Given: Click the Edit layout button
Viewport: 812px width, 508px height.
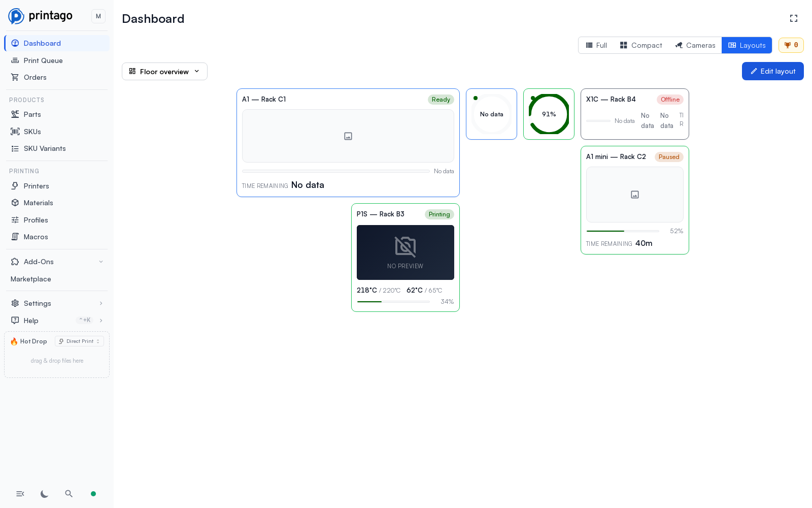Looking at the screenshot, I should click(x=773, y=71).
